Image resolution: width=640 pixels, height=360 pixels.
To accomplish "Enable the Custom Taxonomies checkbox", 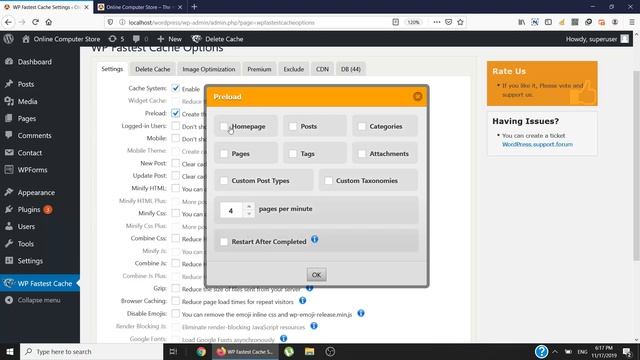I will (328, 180).
